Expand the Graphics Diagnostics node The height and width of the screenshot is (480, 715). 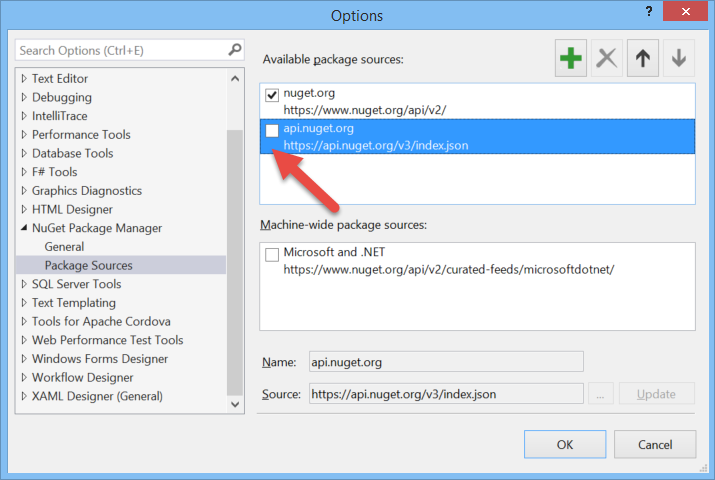(x=24, y=191)
